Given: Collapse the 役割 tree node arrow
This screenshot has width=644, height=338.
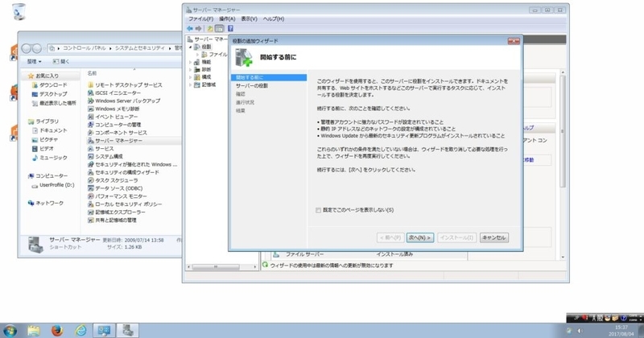Looking at the screenshot, I should (191, 47).
